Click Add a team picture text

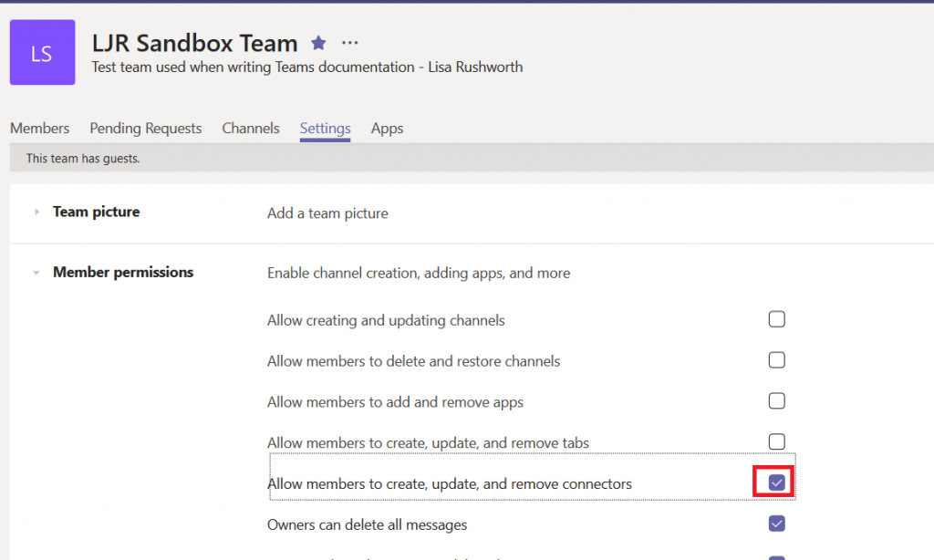pos(327,213)
